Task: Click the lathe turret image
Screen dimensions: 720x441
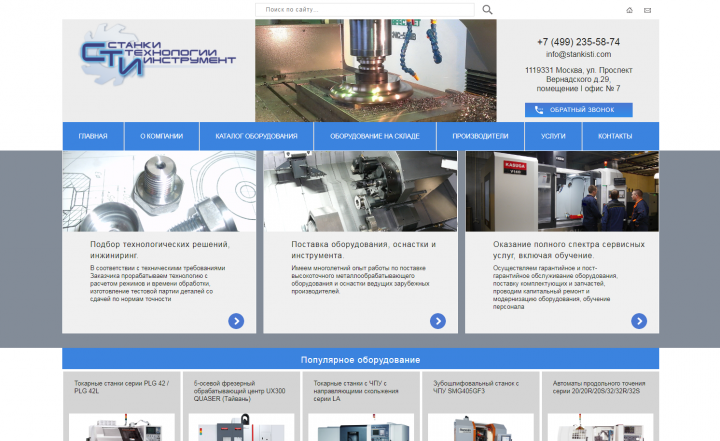Action: 360,191
